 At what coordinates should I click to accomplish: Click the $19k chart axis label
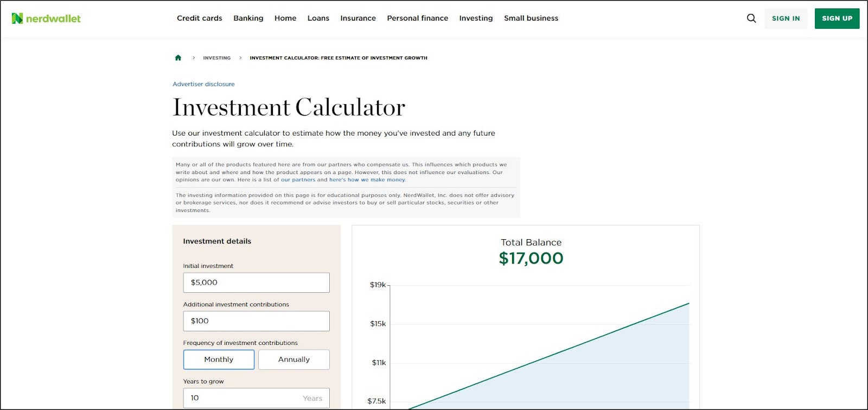tap(378, 285)
